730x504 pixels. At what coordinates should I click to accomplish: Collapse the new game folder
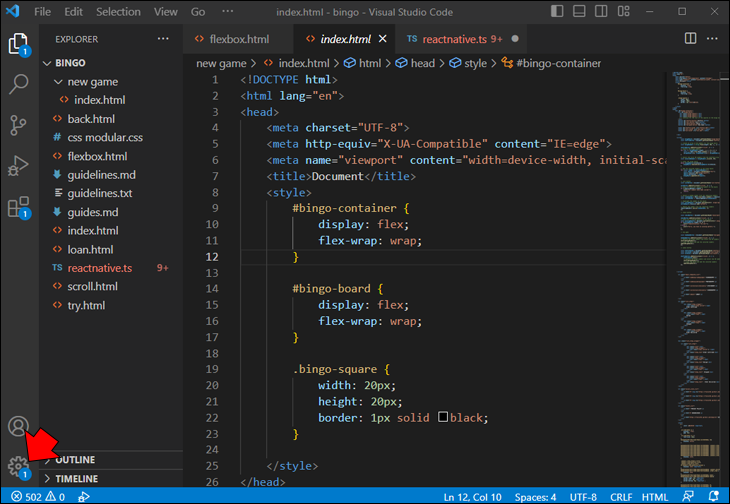point(92,82)
